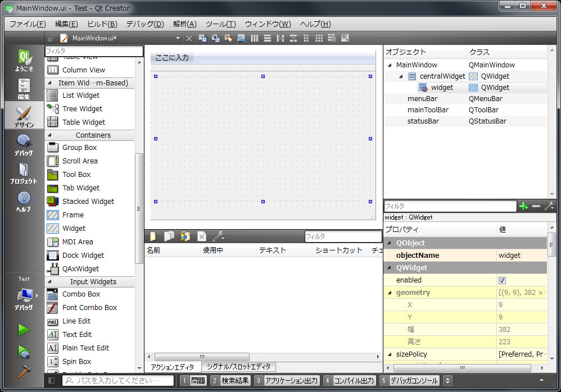Apply Lay Out Horizontally from toolbar
This screenshot has height=392, width=561.
pyautogui.click(x=255, y=38)
